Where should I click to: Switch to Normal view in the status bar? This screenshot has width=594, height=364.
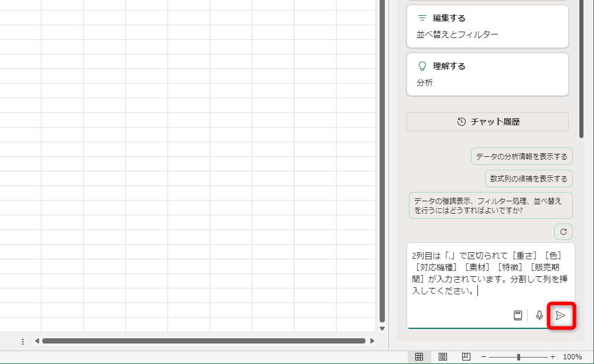[x=420, y=356]
